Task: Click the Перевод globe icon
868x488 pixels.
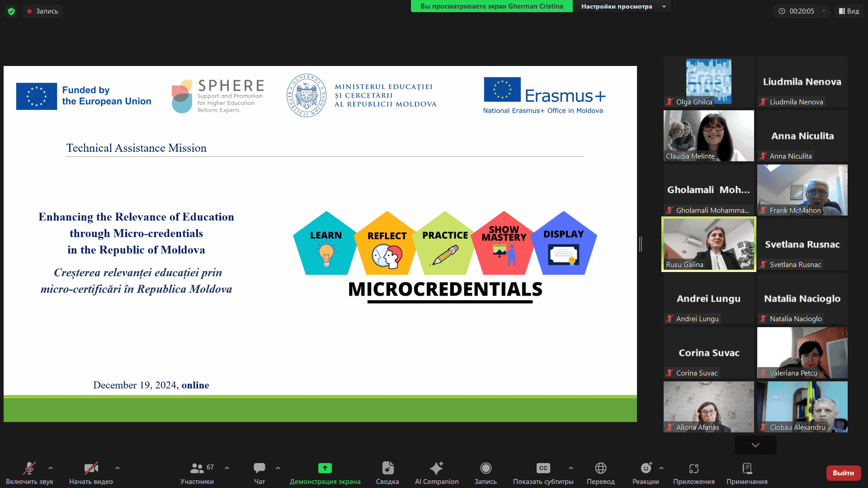Action: tap(600, 468)
